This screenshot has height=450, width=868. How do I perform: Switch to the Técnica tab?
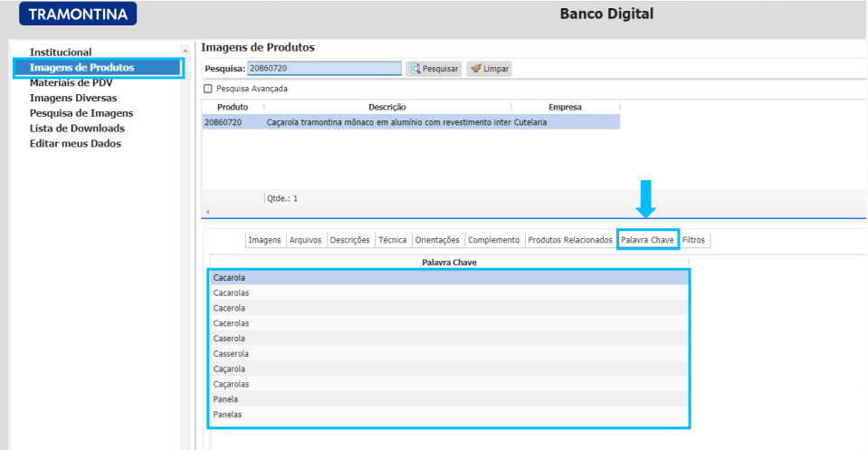click(393, 240)
